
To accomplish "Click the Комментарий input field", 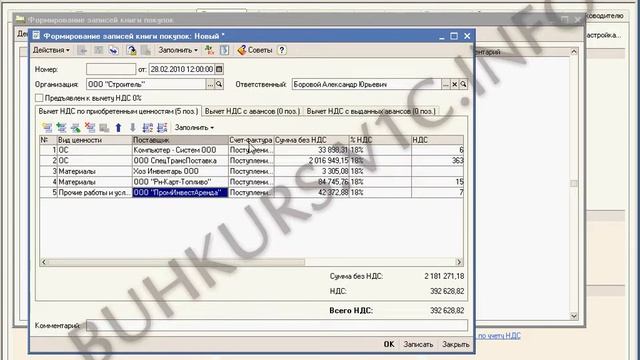I will (277, 325).
